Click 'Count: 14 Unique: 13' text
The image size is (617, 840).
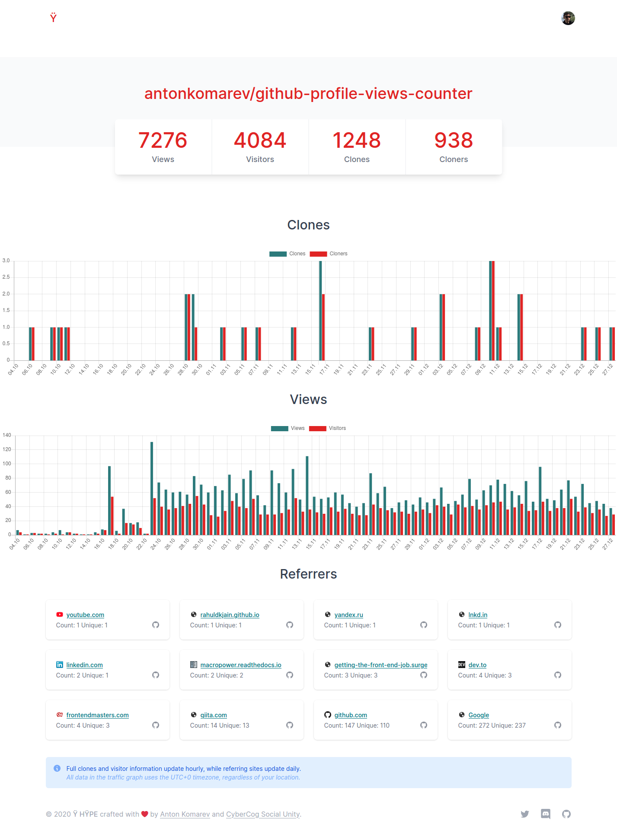click(x=220, y=725)
